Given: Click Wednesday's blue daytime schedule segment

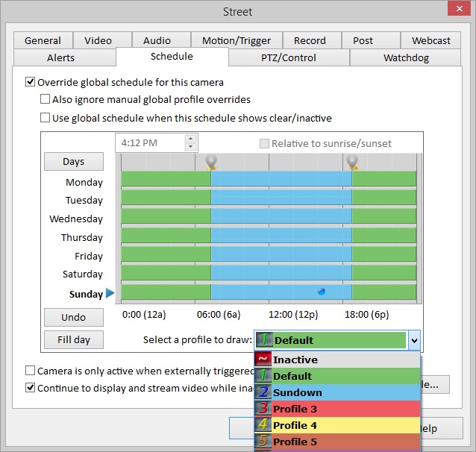Looking at the screenshot, I should 281,216.
